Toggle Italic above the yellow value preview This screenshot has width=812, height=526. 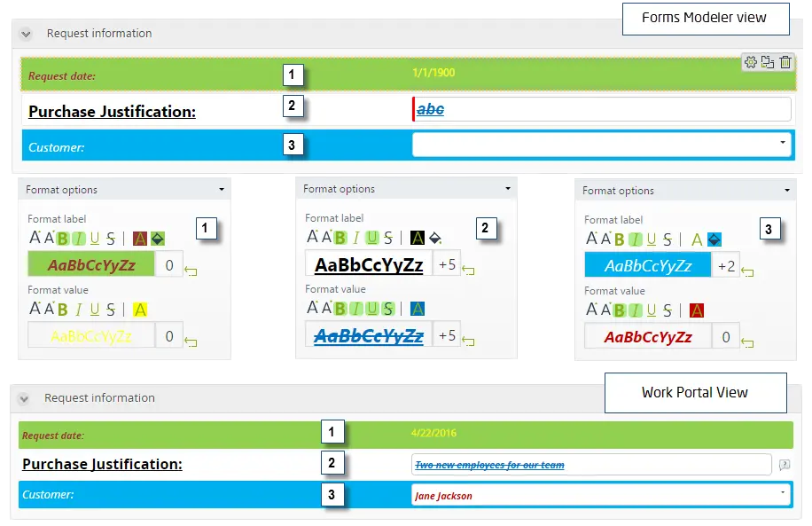tap(79, 310)
